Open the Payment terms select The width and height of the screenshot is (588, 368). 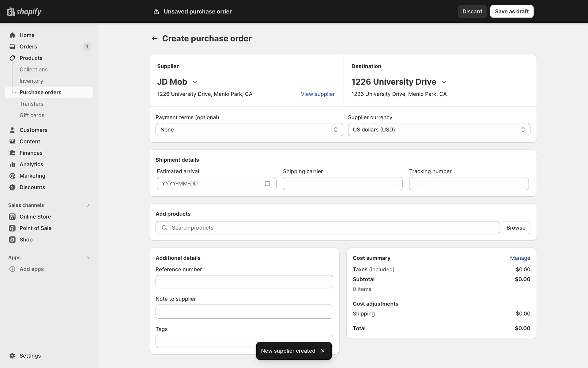249,130
